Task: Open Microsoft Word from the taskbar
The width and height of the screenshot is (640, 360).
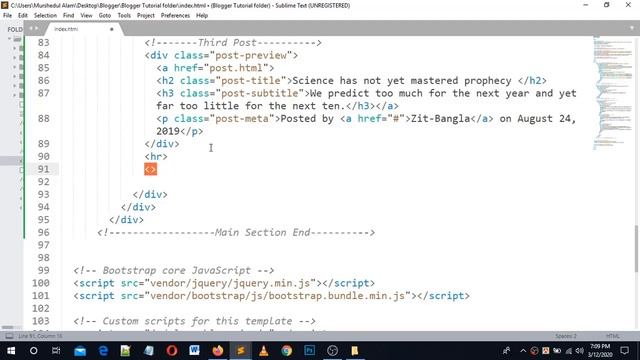Action: pos(195,351)
